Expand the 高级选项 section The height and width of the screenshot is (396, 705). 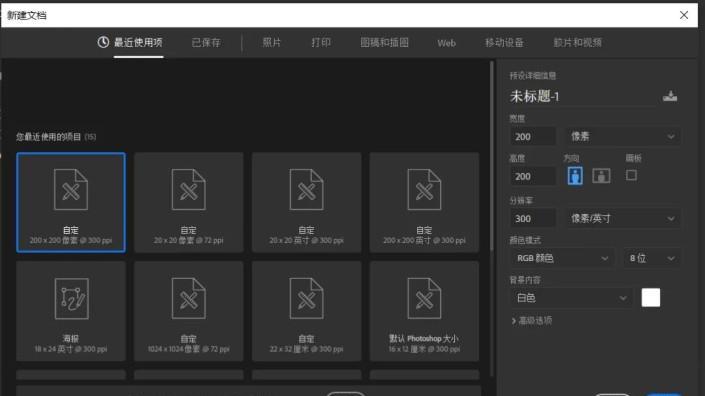(x=531, y=320)
